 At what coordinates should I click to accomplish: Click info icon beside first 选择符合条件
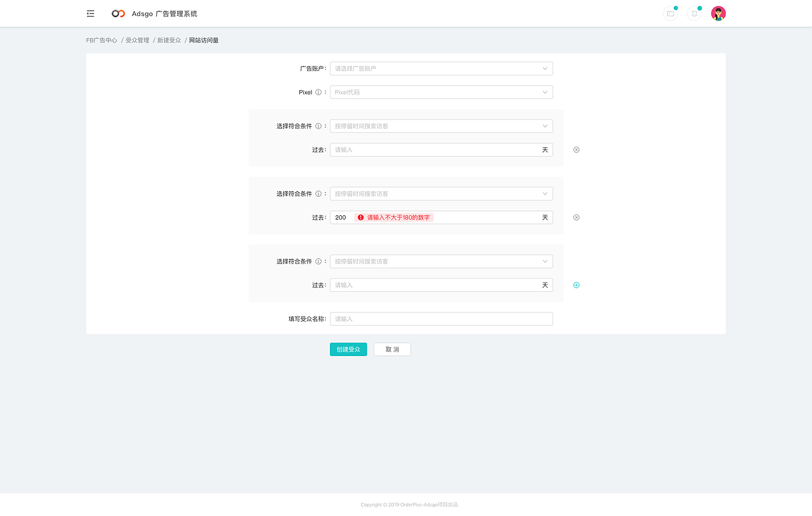coord(318,126)
